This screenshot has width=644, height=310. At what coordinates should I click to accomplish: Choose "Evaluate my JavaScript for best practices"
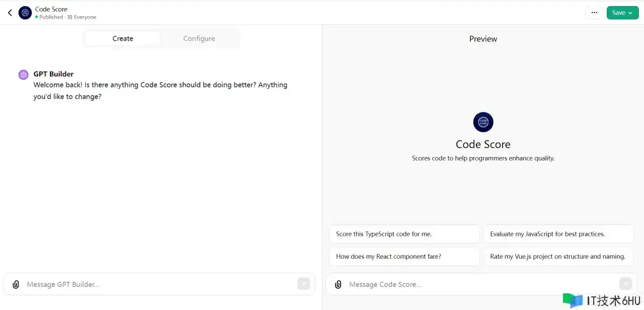coord(558,234)
